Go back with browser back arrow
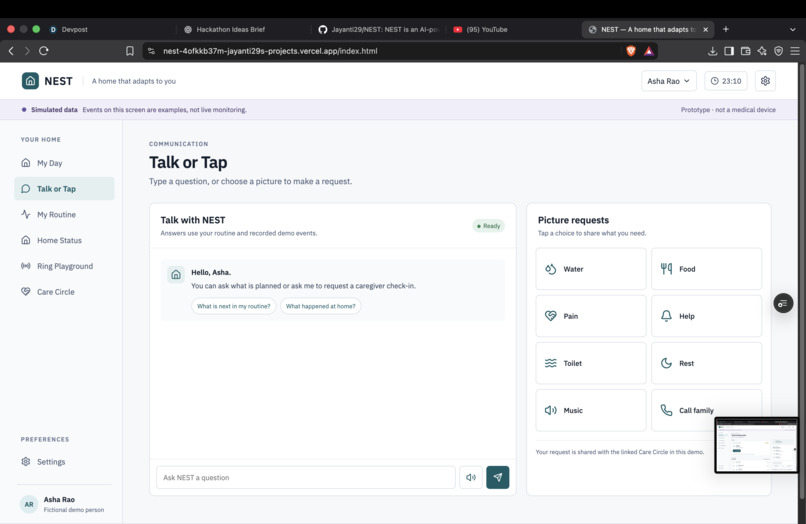Screen dimensions: 806x524 (11, 51)
